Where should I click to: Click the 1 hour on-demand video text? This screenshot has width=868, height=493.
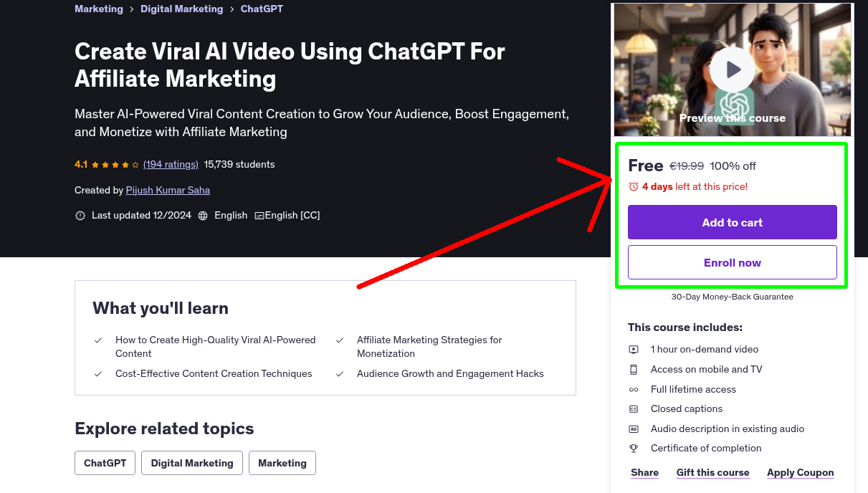pyautogui.click(x=705, y=350)
